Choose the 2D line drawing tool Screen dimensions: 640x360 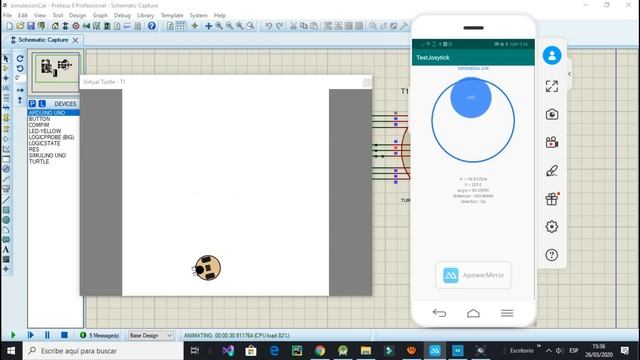[6, 200]
